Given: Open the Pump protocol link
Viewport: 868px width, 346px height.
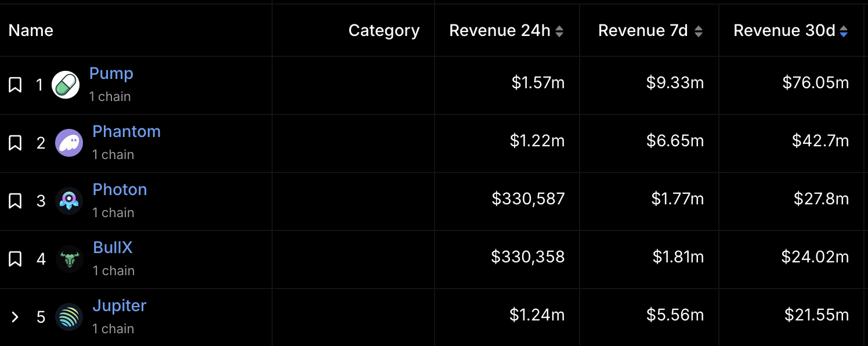Looking at the screenshot, I should point(111,73).
